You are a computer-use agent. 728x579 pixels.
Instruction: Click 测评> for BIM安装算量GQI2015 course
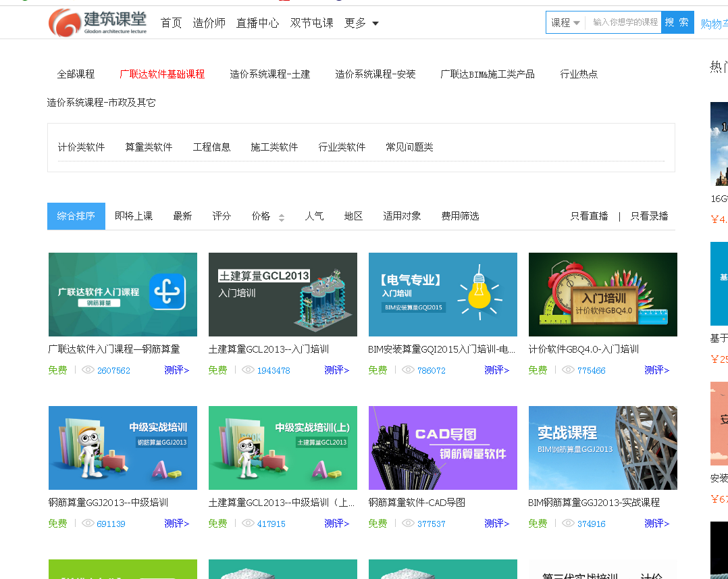click(x=496, y=370)
